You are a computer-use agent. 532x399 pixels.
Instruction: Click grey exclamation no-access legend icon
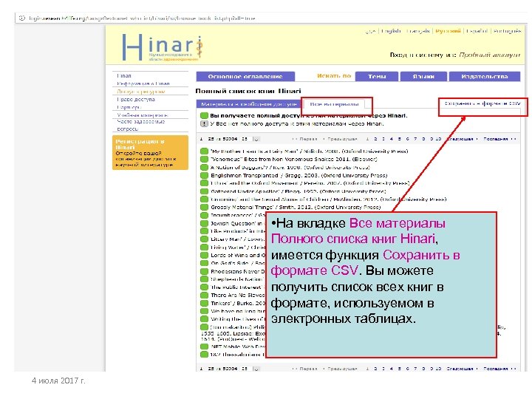coord(204,124)
